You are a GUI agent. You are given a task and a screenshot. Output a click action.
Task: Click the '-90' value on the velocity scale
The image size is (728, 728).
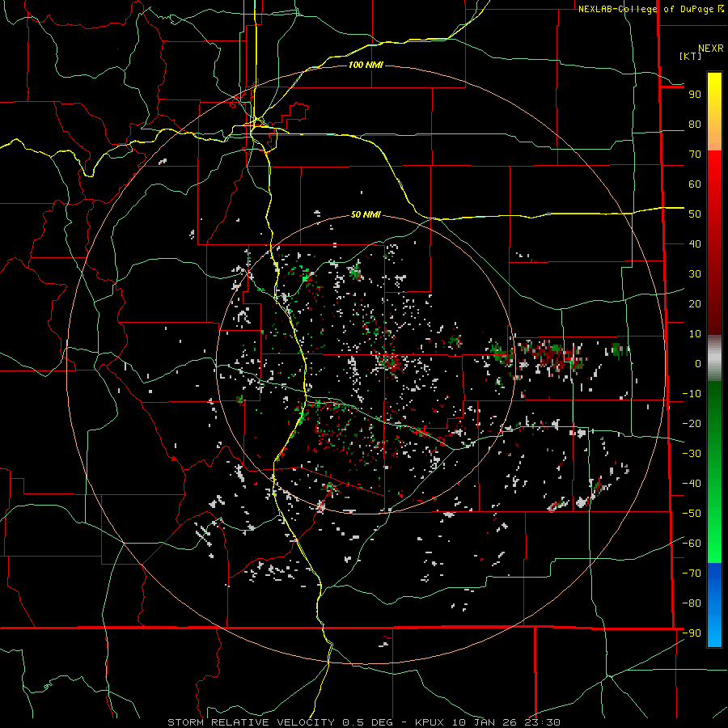692,633
